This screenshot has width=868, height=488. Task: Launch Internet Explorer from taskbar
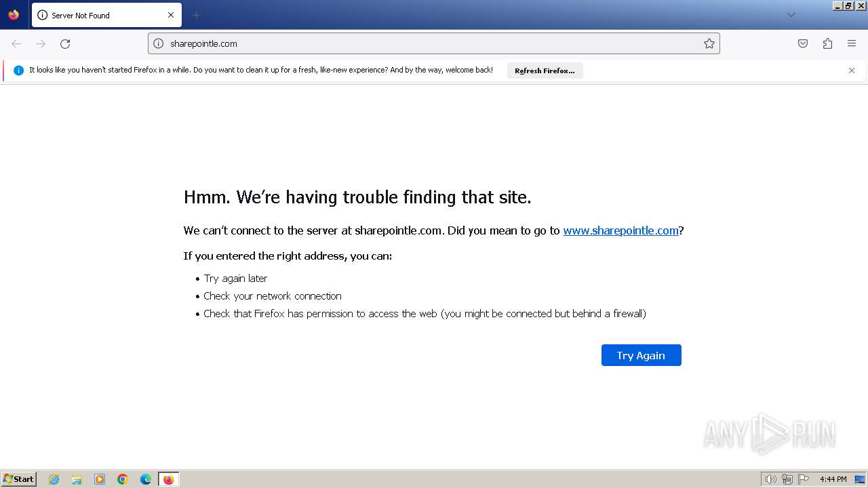[54, 479]
